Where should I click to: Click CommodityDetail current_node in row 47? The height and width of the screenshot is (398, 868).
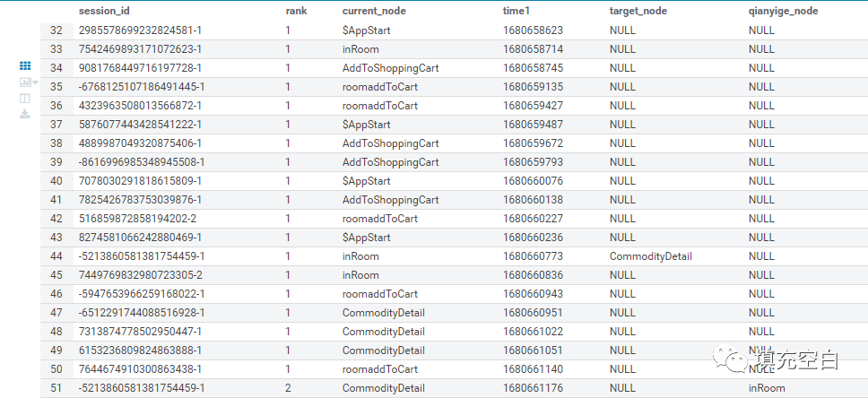(384, 313)
